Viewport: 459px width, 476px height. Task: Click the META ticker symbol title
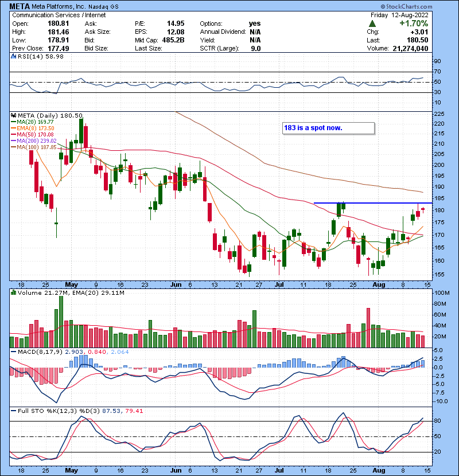click(x=20, y=6)
